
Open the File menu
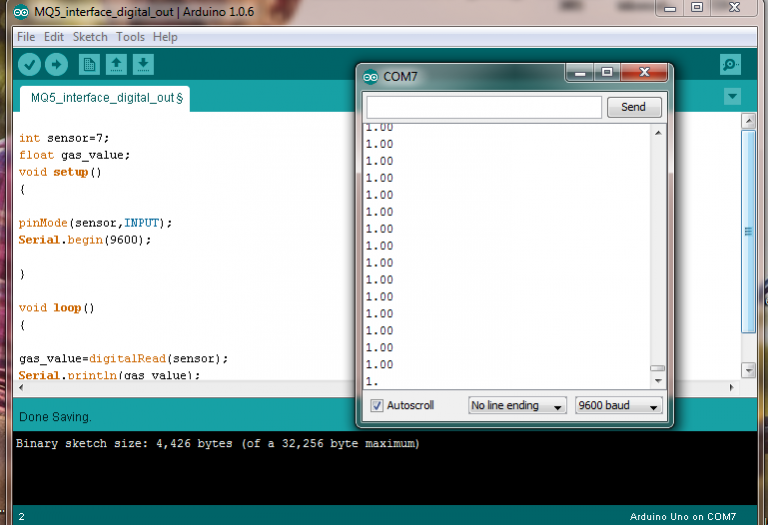26,37
